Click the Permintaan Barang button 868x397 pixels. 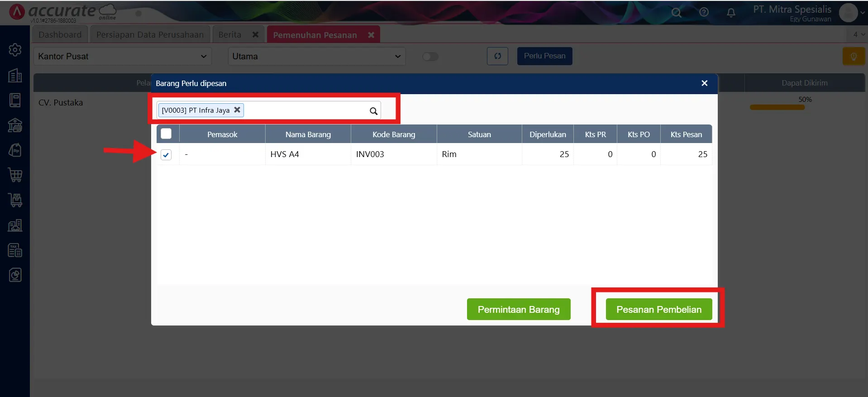(x=519, y=309)
